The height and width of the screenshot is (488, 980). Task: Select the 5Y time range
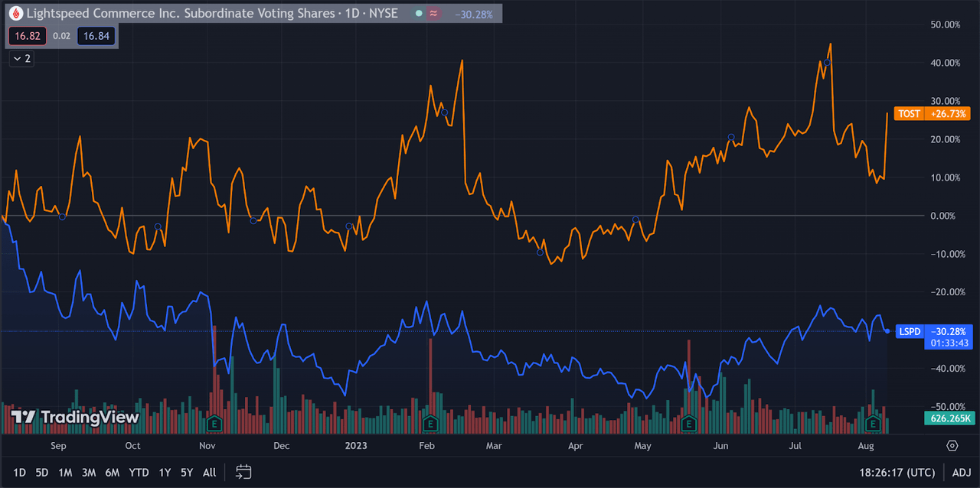pos(187,472)
